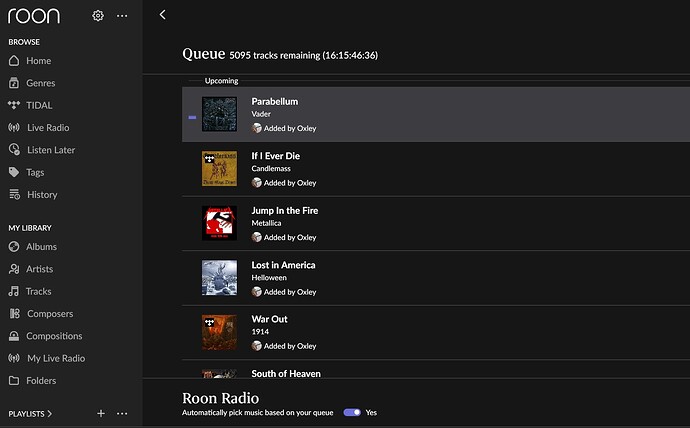The width and height of the screenshot is (690, 428).
Task: Click the back arrow button
Action: point(163,15)
